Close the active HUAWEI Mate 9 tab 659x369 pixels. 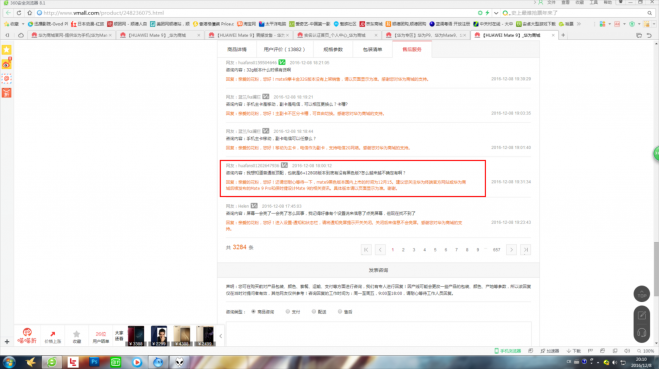click(553, 35)
